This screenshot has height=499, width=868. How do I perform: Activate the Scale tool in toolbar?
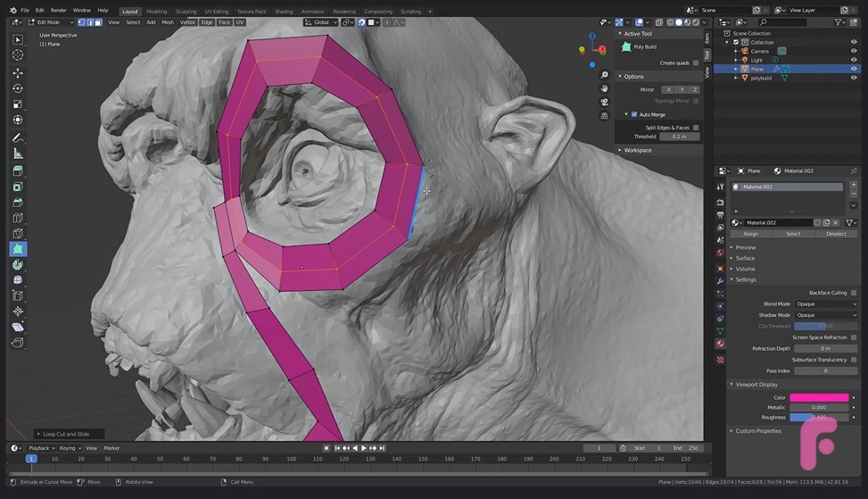(18, 104)
